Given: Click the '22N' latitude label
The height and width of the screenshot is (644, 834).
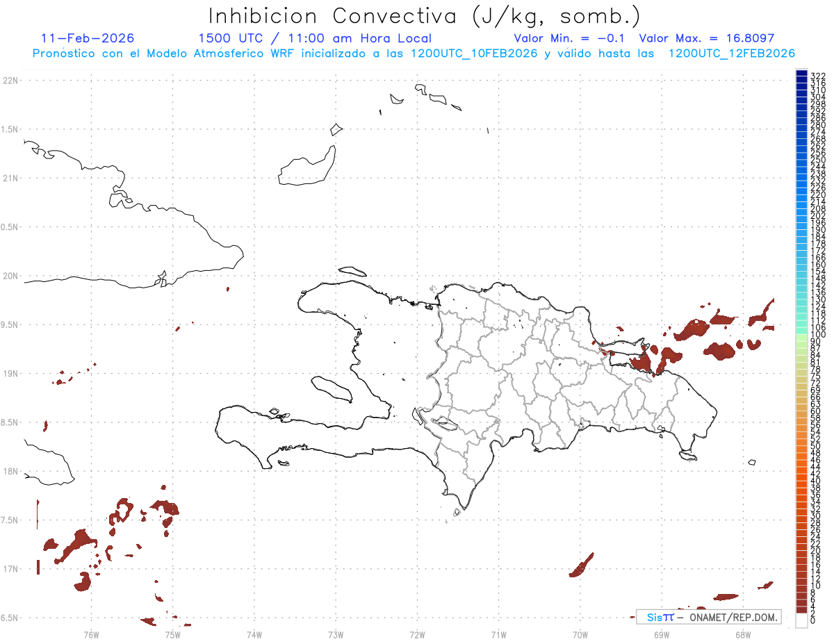Looking at the screenshot, I should pyautogui.click(x=10, y=81).
